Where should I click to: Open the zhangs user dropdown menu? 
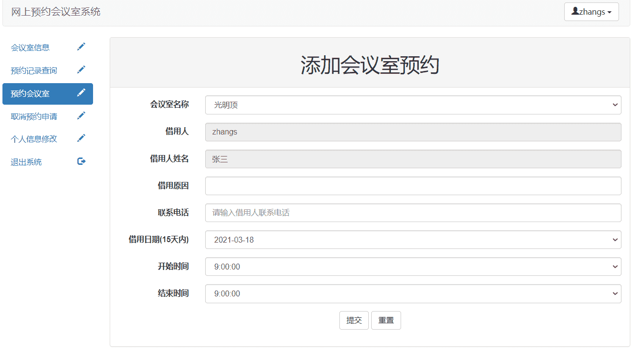[591, 12]
